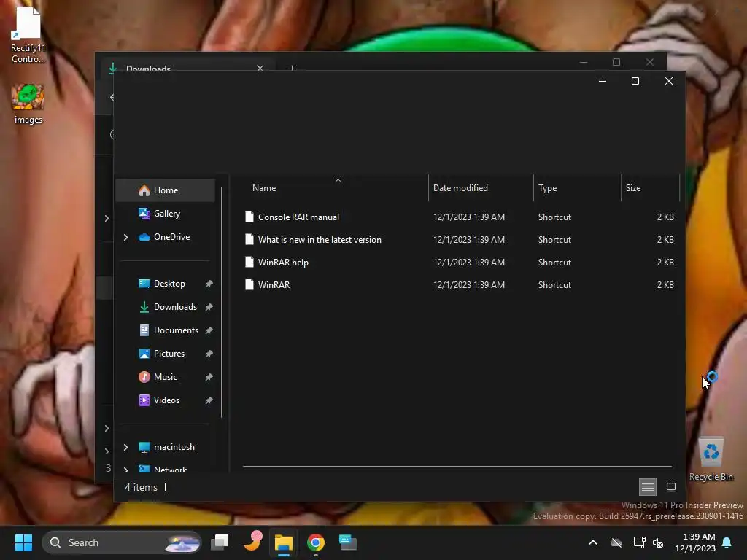Open the notification bell
Viewport: 747px width, 560px height.
pos(727,542)
